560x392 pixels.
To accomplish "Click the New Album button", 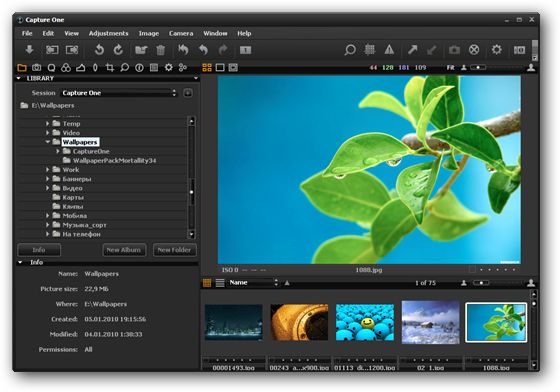I will pyautogui.click(x=124, y=250).
